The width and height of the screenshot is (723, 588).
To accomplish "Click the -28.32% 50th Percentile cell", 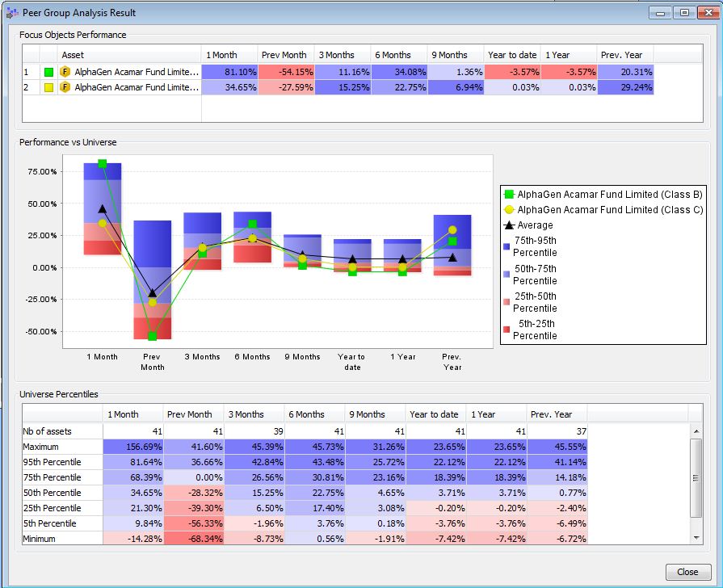I will coord(194,493).
